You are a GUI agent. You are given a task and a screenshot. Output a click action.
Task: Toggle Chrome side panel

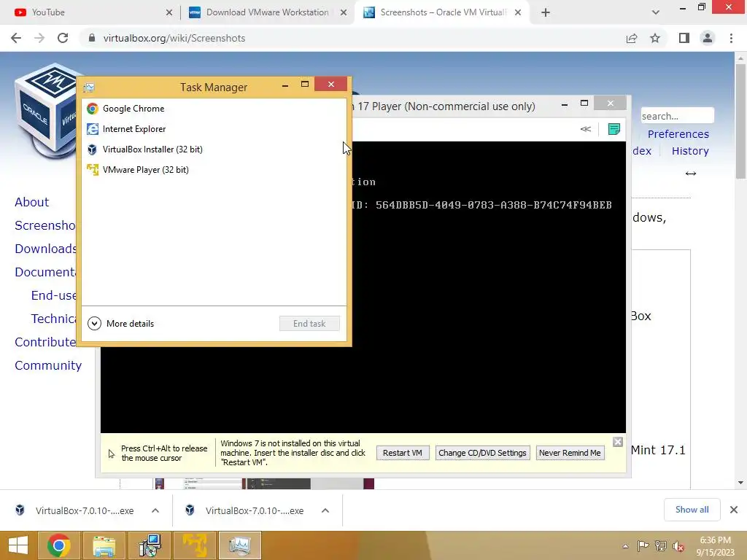(684, 38)
